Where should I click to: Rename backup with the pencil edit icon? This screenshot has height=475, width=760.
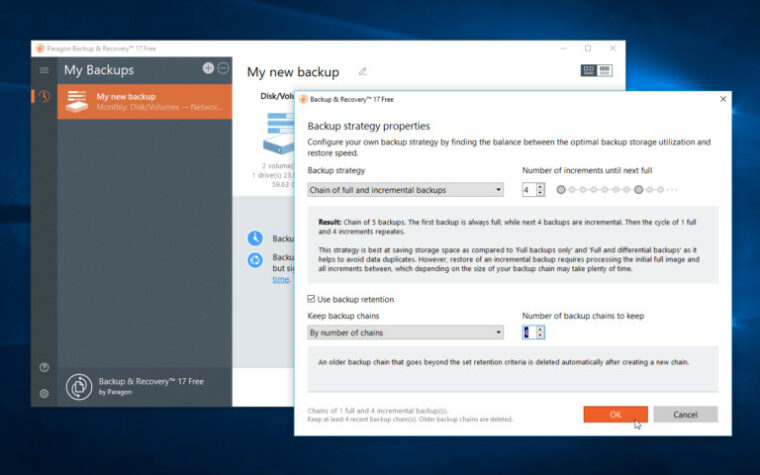tap(362, 72)
